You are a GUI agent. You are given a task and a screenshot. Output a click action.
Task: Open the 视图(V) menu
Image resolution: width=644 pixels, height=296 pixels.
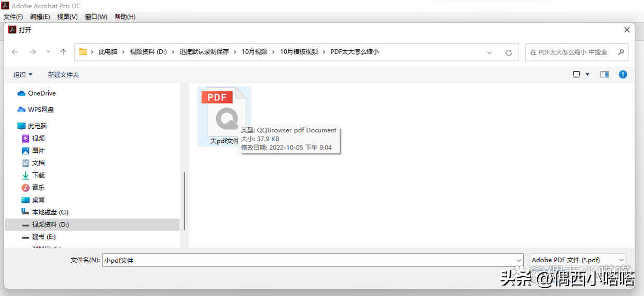[67, 17]
